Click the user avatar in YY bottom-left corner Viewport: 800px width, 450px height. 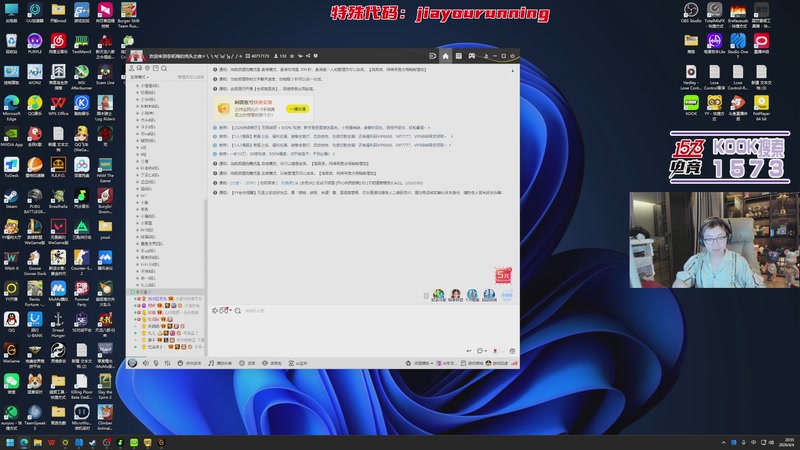coord(133,363)
